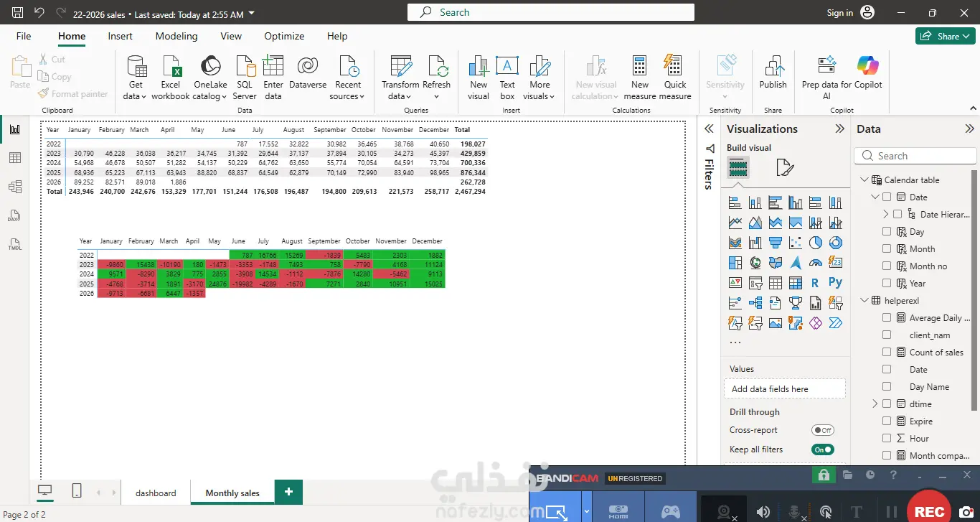Collapse the Calendar table tree
This screenshot has height=522, width=980.
click(864, 180)
